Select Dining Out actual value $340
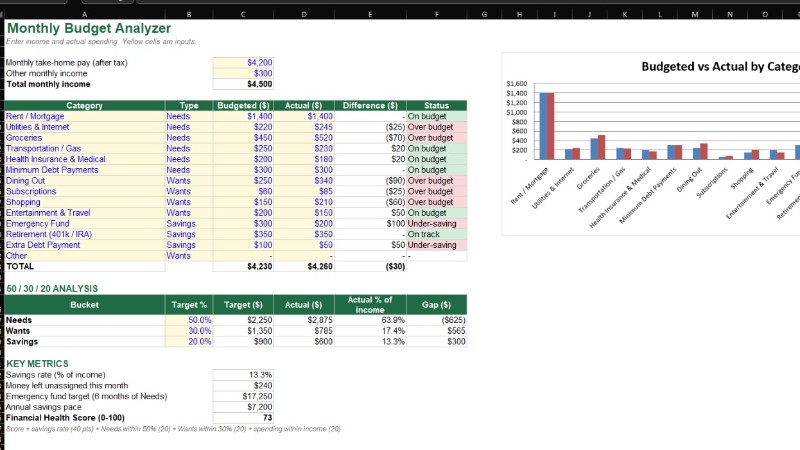The height and width of the screenshot is (450, 800). coord(304,181)
